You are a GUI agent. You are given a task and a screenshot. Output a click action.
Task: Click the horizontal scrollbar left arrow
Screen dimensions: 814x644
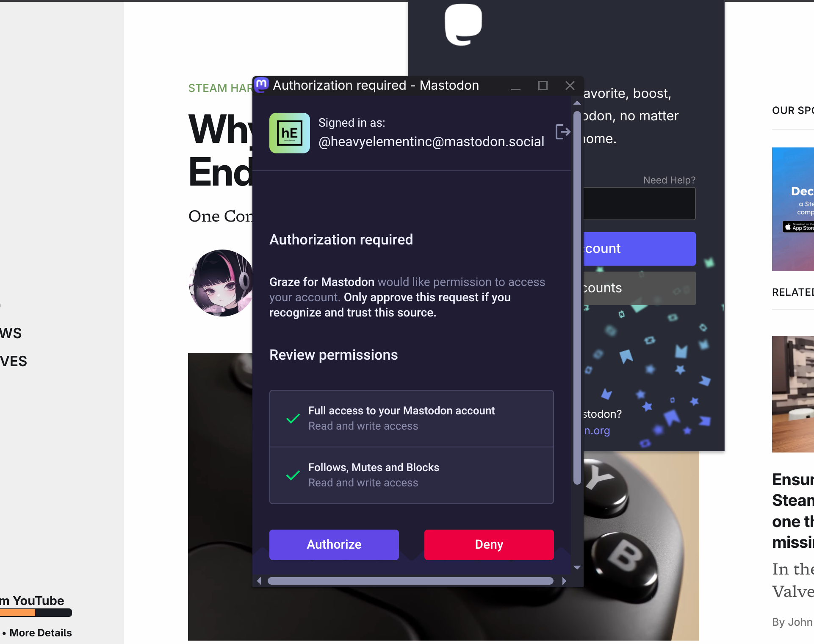tap(259, 581)
